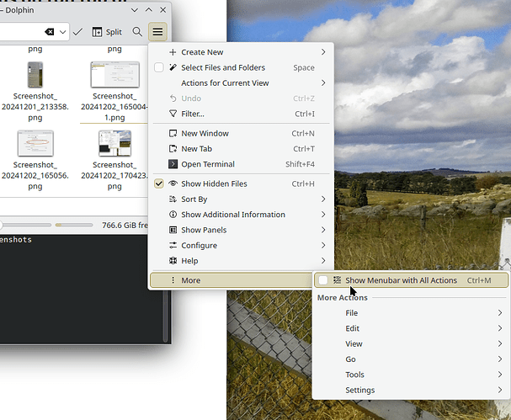The height and width of the screenshot is (420, 511).
Task: Expand the Show Additional Information arrow
Action: coord(323,215)
